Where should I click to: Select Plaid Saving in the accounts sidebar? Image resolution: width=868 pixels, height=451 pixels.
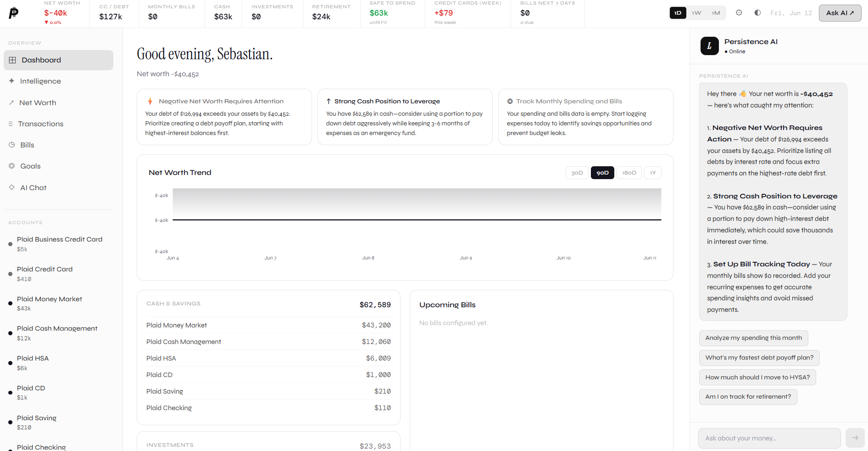click(x=58, y=423)
